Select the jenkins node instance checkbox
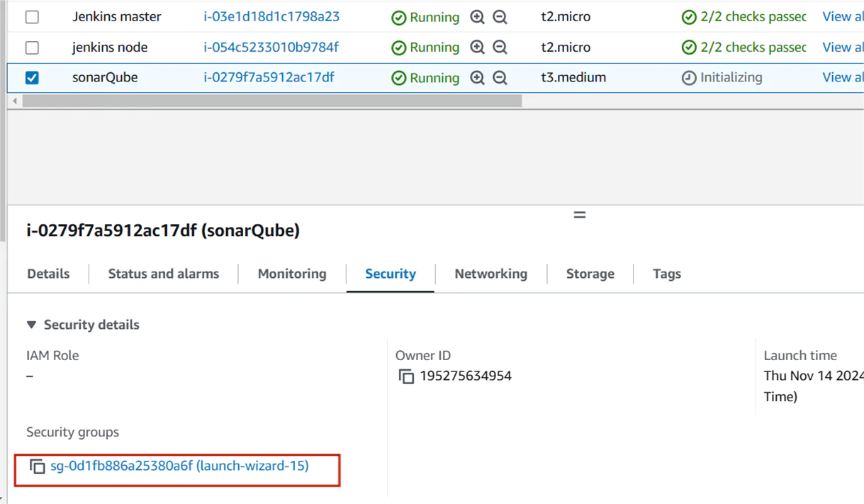Screen dimensions: 864x504 pos(32,47)
